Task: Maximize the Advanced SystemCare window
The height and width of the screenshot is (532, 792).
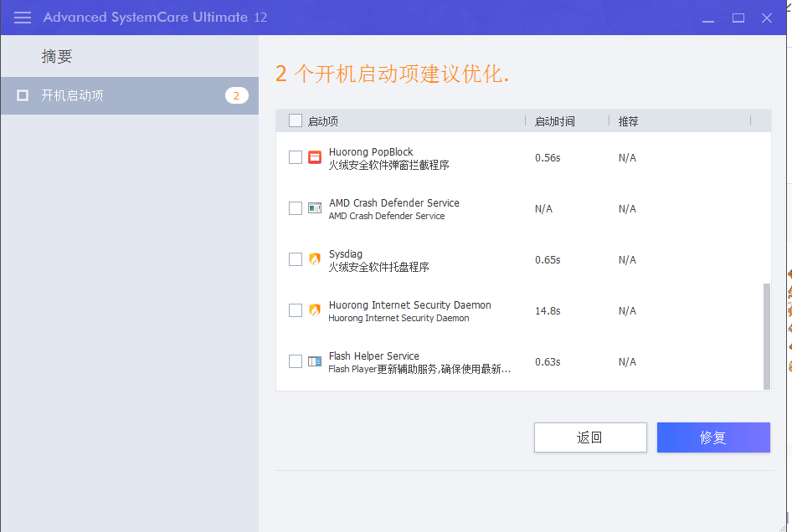Action: point(738,18)
